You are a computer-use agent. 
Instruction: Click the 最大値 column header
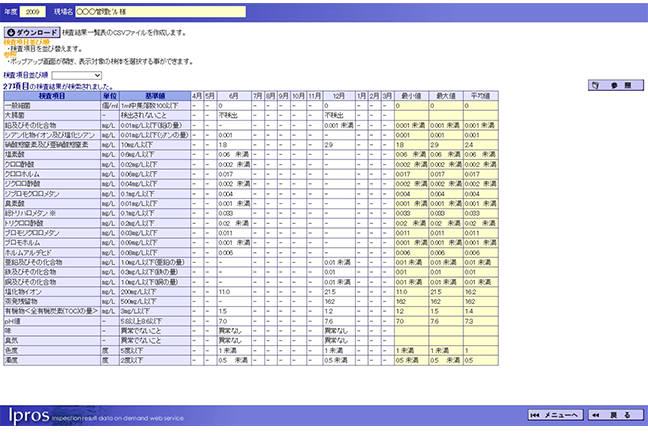click(x=446, y=96)
